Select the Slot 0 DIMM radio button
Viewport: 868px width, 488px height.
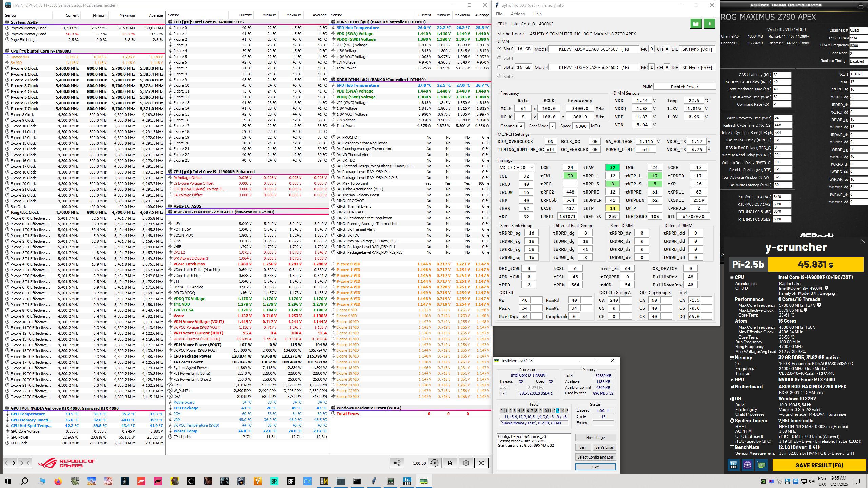pyautogui.click(x=499, y=49)
